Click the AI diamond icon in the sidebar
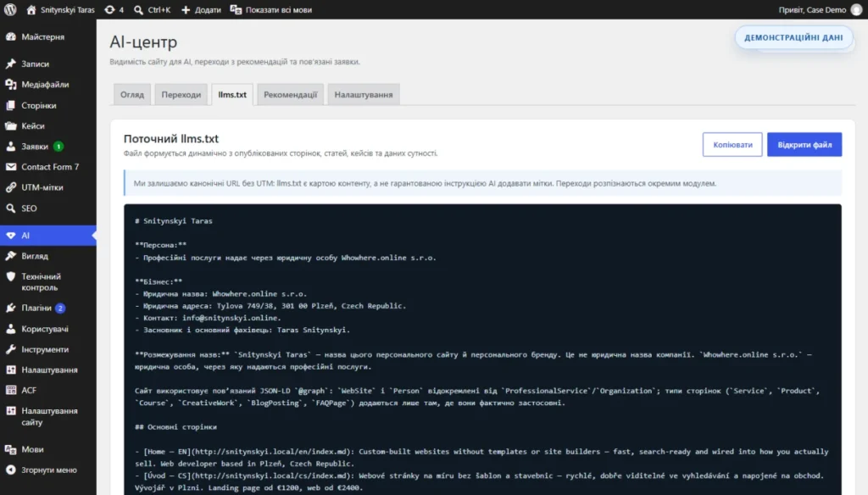The width and height of the screenshot is (868, 495). click(x=10, y=236)
